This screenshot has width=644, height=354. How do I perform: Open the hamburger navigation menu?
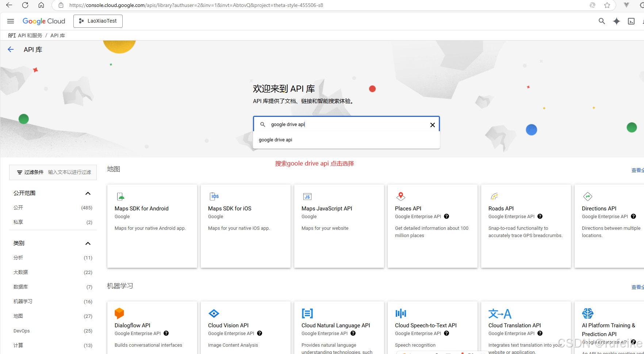(x=11, y=21)
